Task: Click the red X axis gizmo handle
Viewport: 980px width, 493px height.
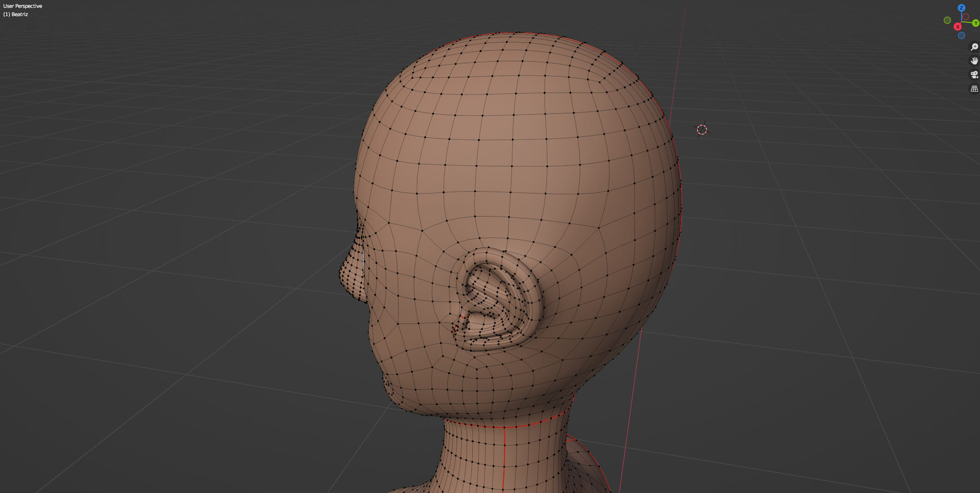Action: [957, 27]
